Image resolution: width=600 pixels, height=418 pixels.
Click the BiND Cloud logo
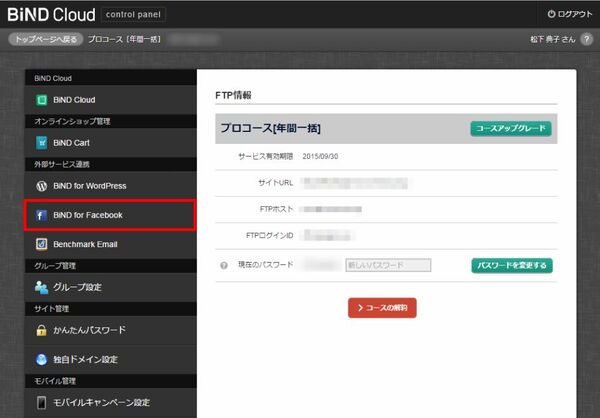(51, 15)
